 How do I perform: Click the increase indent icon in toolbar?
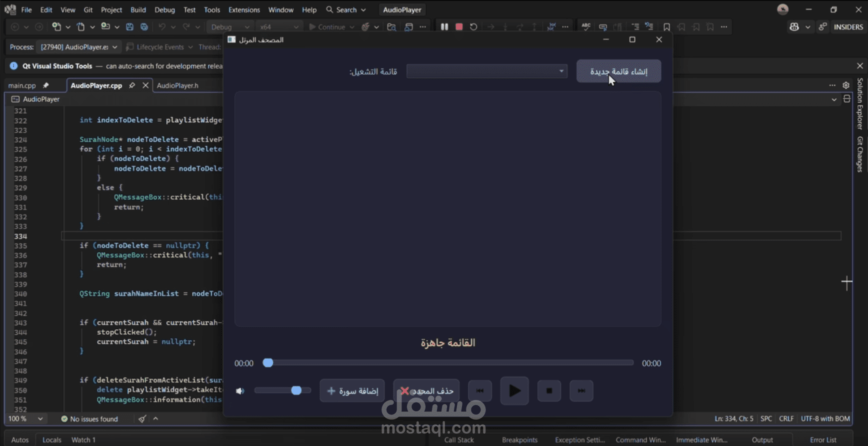tap(635, 27)
